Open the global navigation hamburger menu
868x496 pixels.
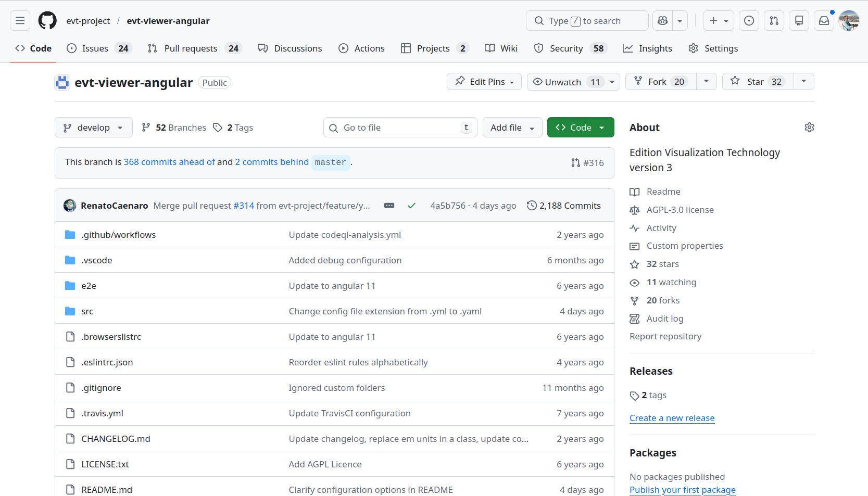[20, 20]
